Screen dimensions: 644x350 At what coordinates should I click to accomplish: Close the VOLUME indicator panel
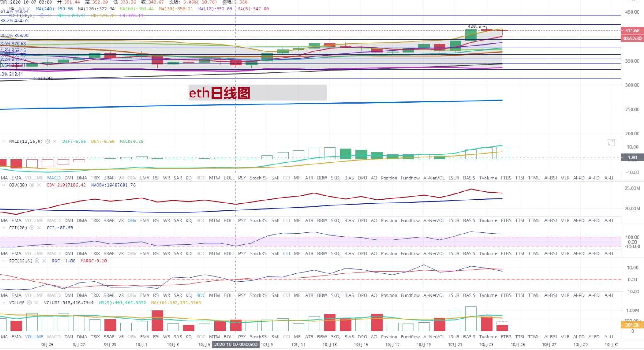coord(36,303)
